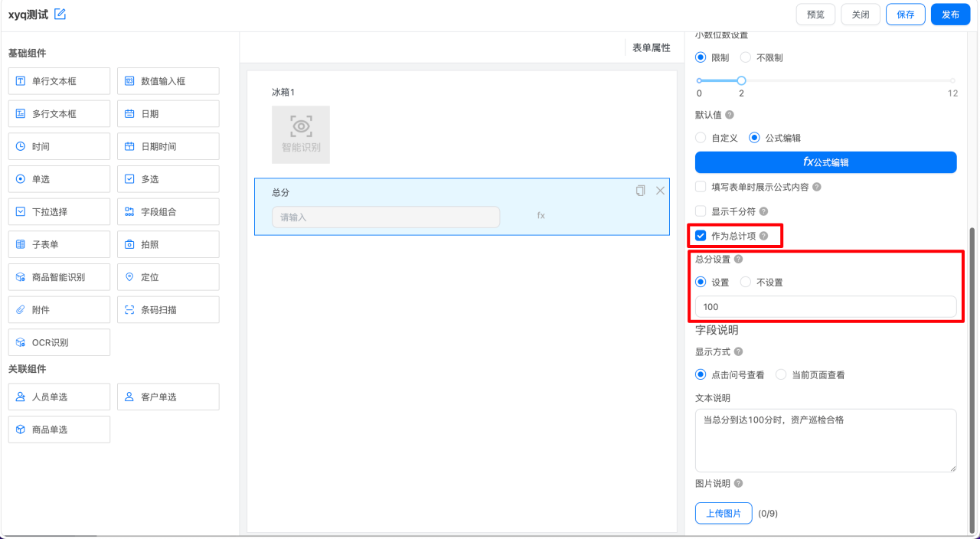The image size is (980, 539).
Task: Open the fx公式编辑 button
Action: [x=826, y=162]
